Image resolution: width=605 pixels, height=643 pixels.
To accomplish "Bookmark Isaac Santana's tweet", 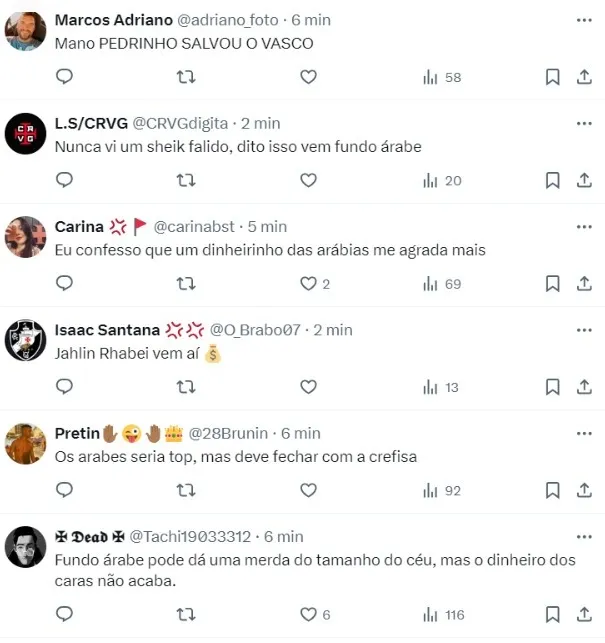I will pyautogui.click(x=552, y=387).
